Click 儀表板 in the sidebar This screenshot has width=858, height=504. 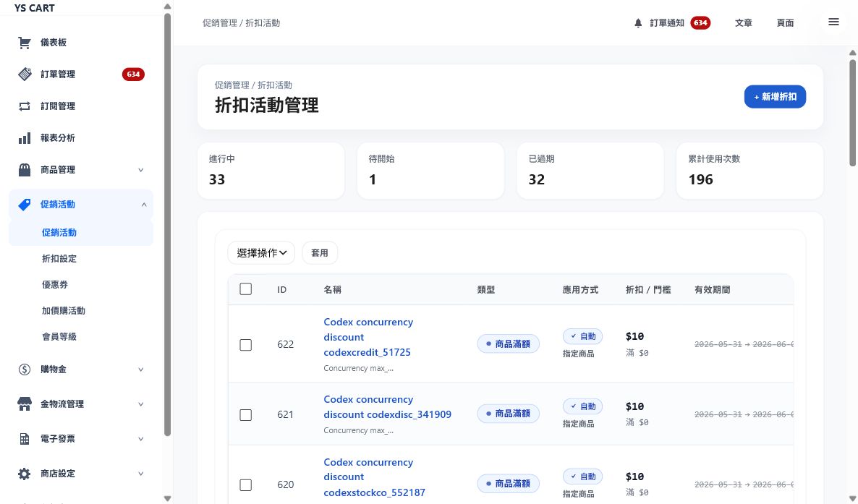click(54, 43)
